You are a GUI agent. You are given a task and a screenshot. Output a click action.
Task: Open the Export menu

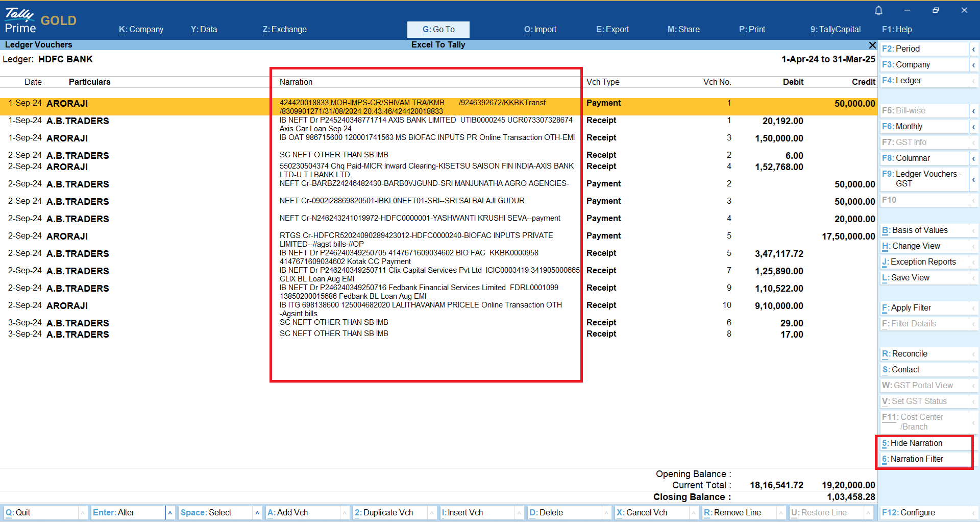coord(612,30)
